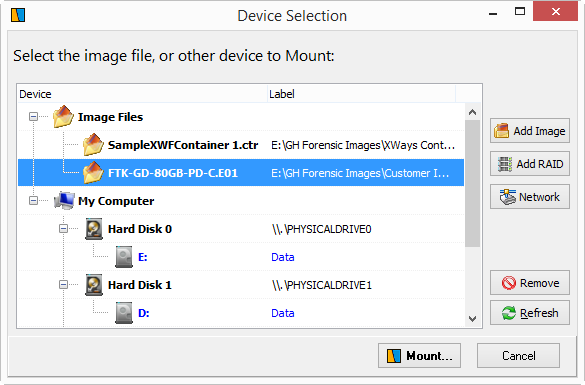The width and height of the screenshot is (585, 385).
Task: Collapse the Hard Disk 0 node
Action: (63, 229)
